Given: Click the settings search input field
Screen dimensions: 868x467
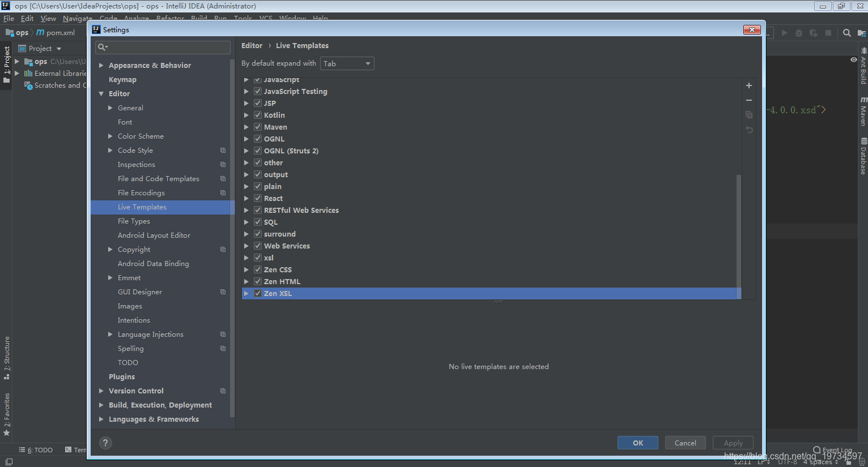Looking at the screenshot, I should (163, 47).
